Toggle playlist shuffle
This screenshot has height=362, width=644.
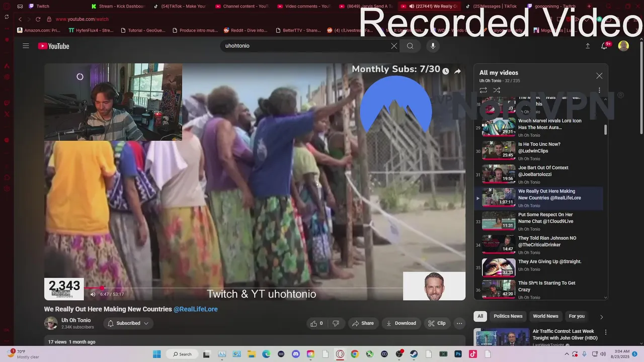point(497,90)
